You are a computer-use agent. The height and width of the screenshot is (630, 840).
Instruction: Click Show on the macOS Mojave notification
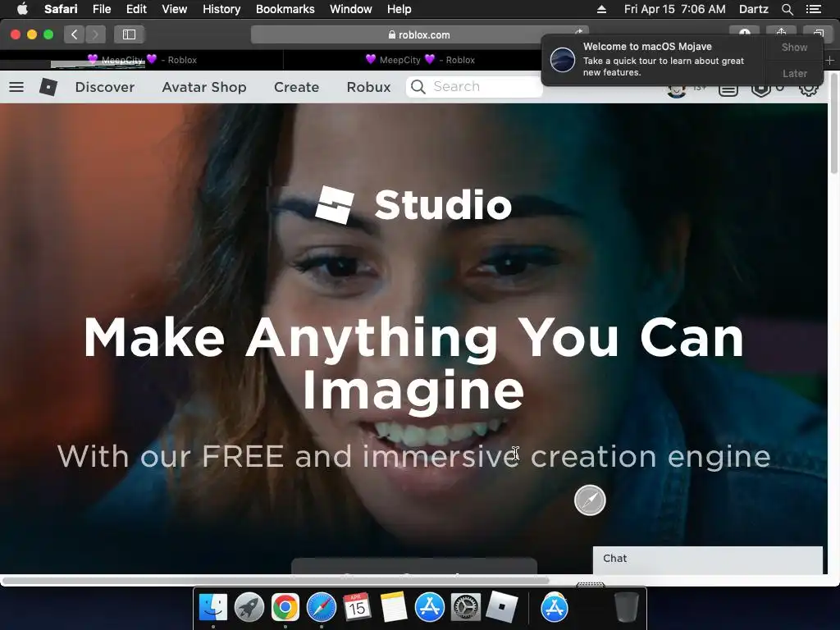pyautogui.click(x=794, y=47)
